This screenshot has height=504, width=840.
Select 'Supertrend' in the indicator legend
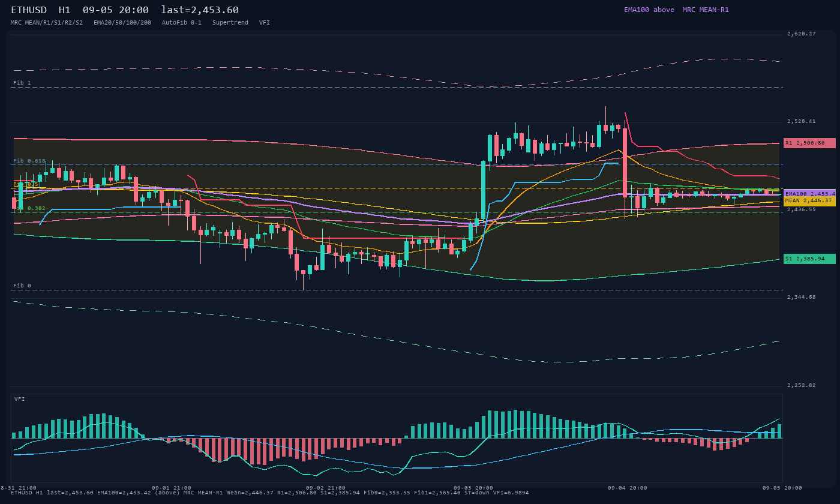point(230,22)
